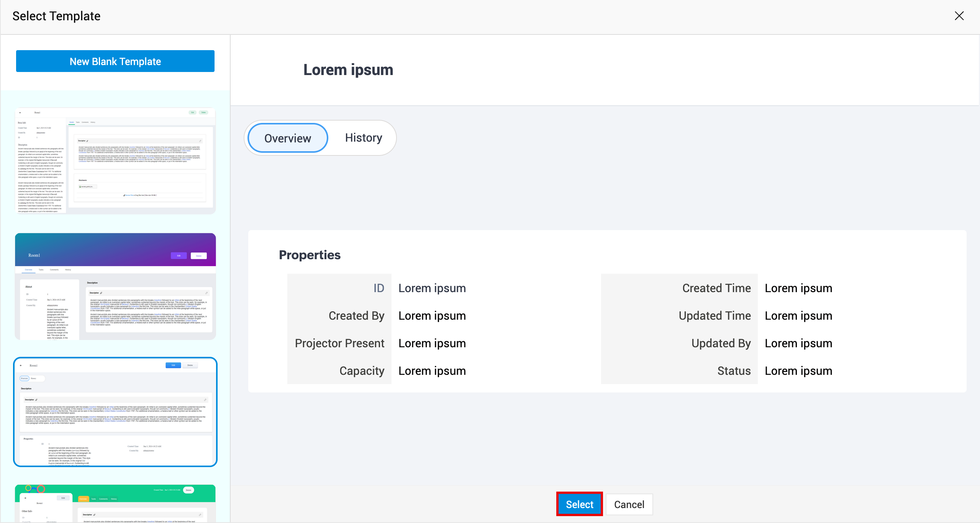Image resolution: width=980 pixels, height=523 pixels.
Task: Click the Lorem ipsum value beside Updated Time
Action: coord(798,315)
